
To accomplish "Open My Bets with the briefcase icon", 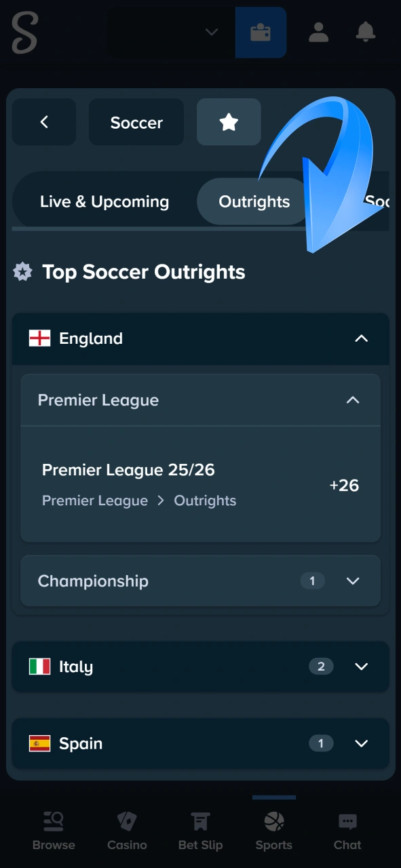I will [261, 33].
